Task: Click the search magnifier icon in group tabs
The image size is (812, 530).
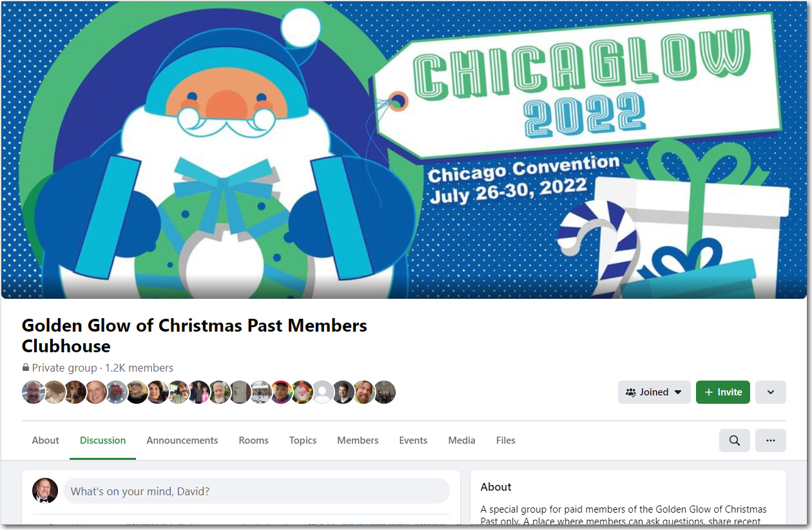Action: click(x=734, y=440)
